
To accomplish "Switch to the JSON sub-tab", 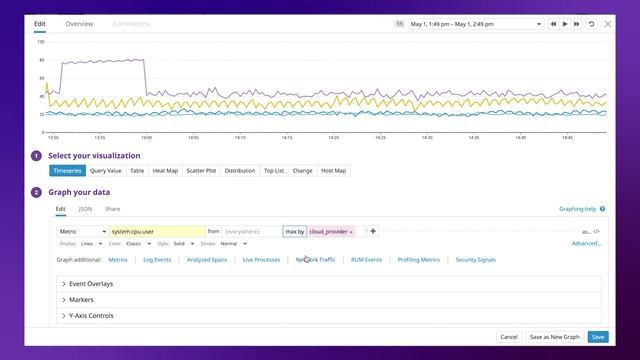I will coord(85,209).
